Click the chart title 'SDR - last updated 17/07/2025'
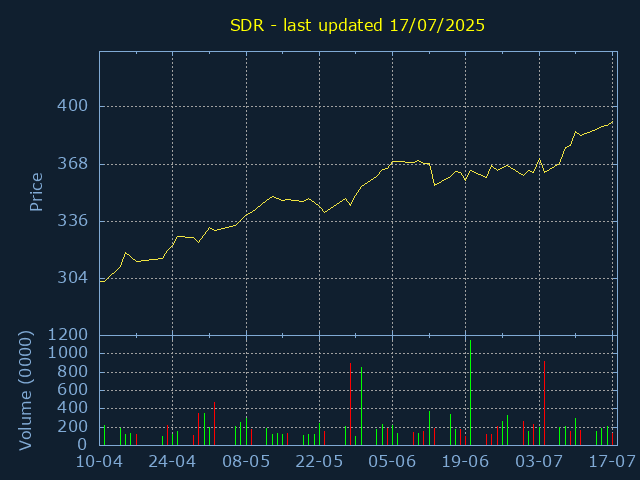The width and height of the screenshot is (640, 480). pyautogui.click(x=357, y=25)
